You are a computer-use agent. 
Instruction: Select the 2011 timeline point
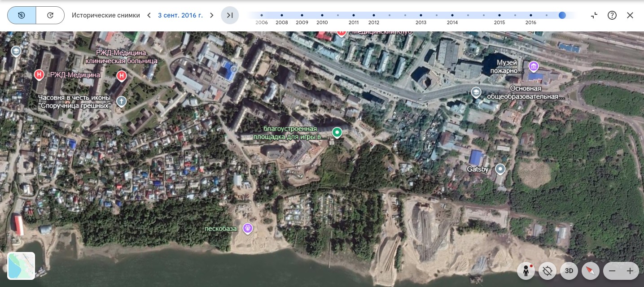(354, 15)
